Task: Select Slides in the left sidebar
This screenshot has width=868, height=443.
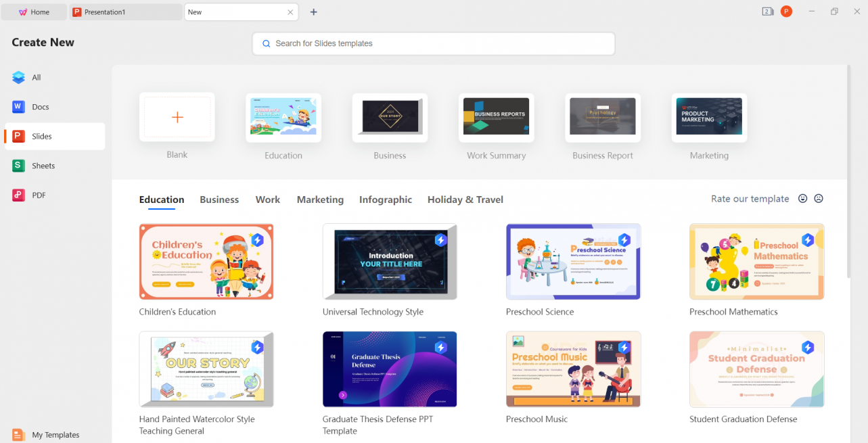Action: coord(43,136)
